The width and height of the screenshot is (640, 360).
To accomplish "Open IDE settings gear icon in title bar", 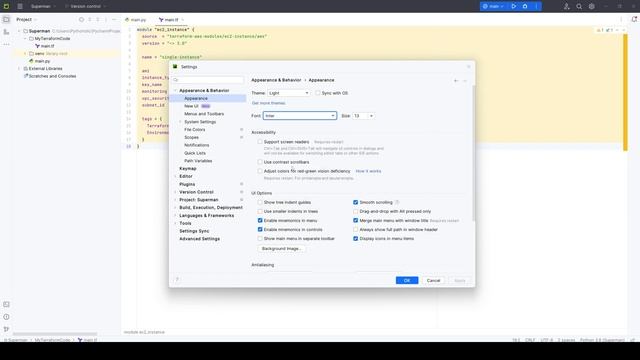I will tap(591, 6).
